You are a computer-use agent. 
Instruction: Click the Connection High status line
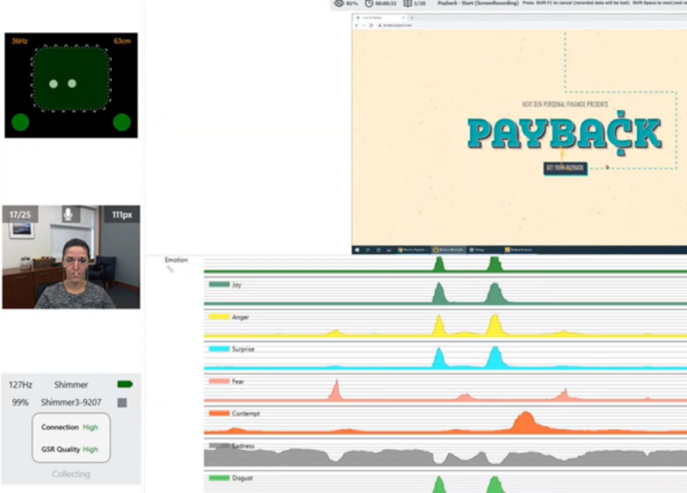(x=70, y=427)
